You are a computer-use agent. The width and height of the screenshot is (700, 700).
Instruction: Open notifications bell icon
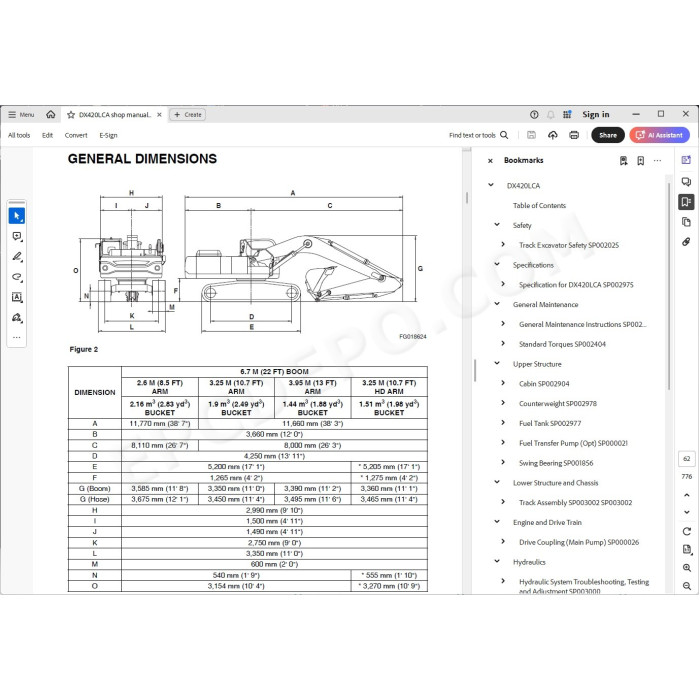[x=550, y=115]
